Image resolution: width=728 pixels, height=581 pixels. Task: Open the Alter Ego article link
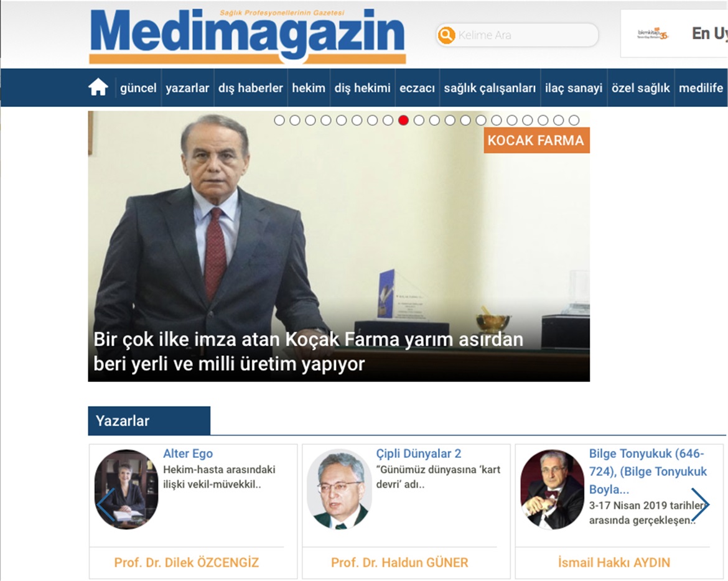click(x=188, y=453)
